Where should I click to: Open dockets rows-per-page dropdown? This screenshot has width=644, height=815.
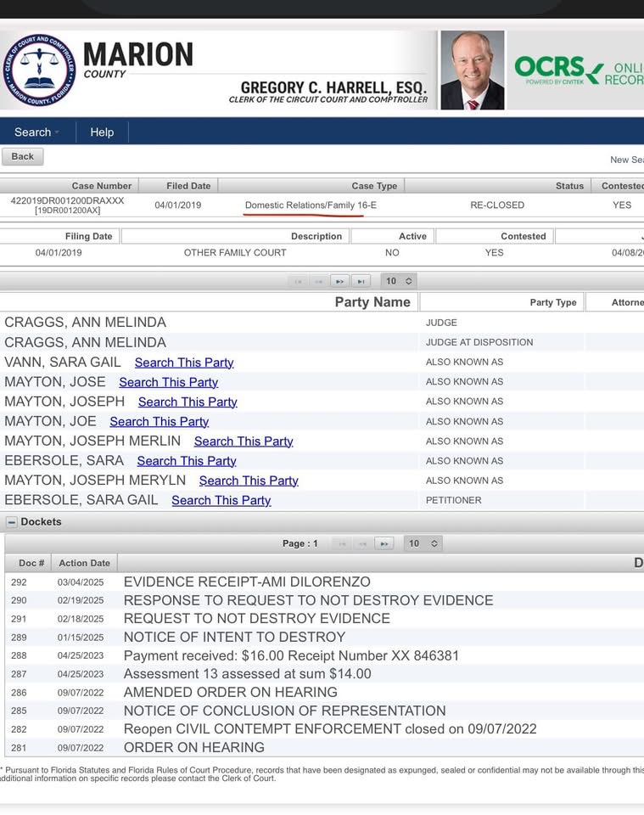423,543
